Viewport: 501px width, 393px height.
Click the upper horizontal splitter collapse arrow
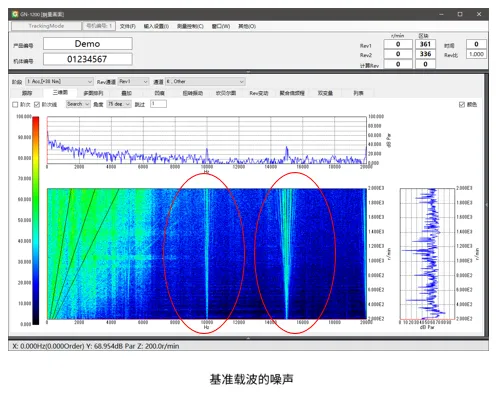pyautogui.click(x=248, y=72)
